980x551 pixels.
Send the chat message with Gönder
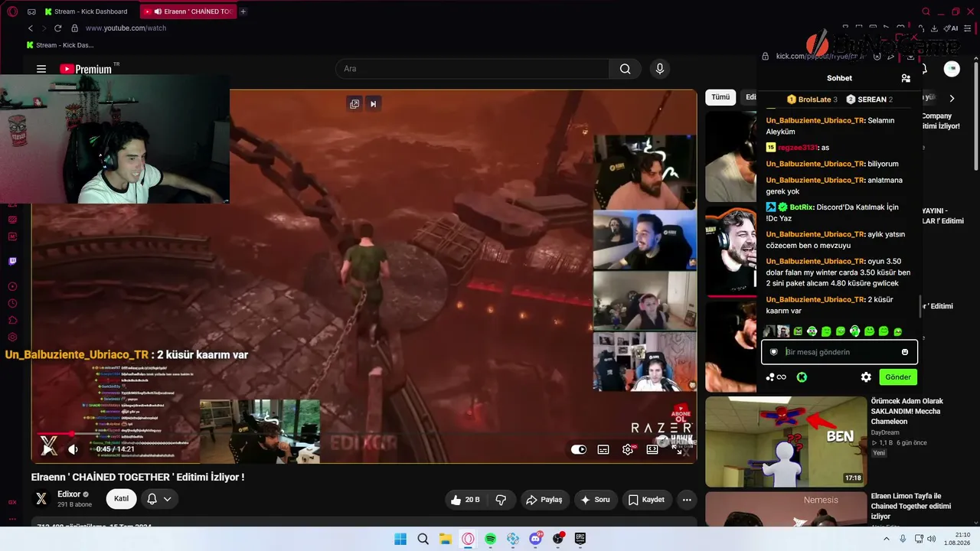click(898, 377)
